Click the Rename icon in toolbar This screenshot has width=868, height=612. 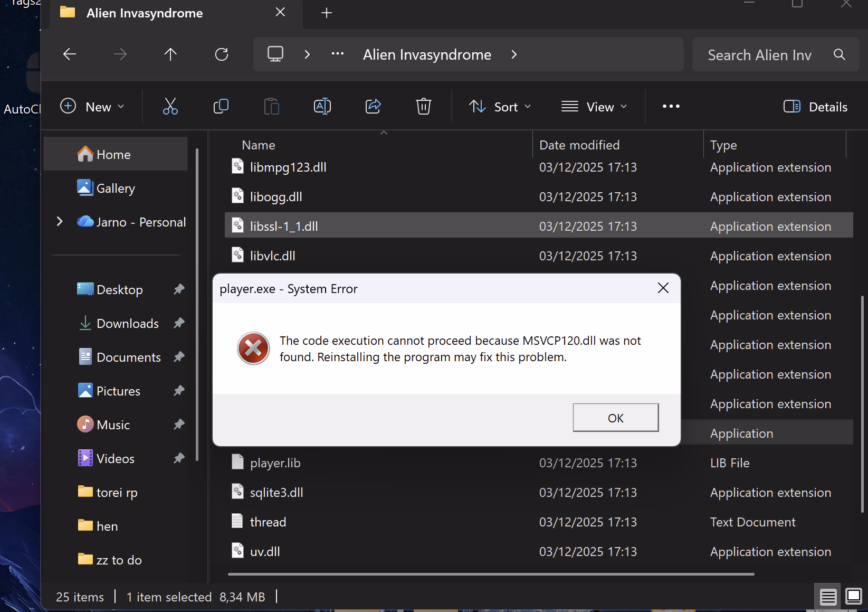[x=322, y=107]
